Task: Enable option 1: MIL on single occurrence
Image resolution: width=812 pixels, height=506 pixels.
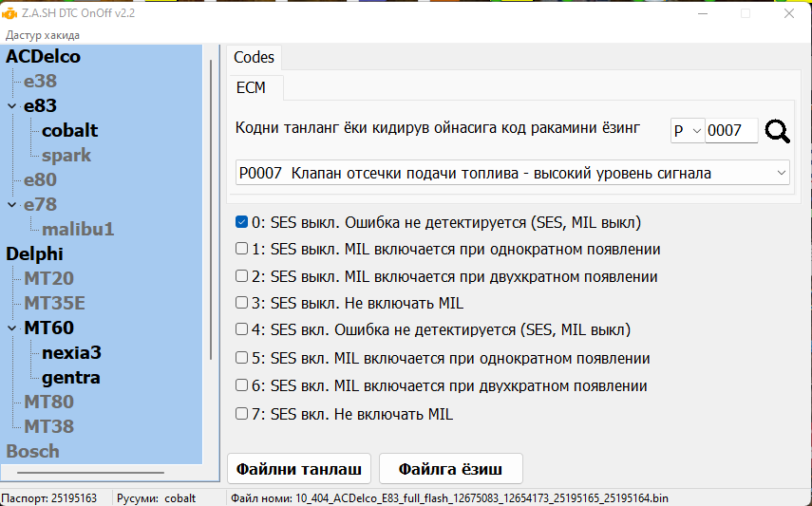Action: pyautogui.click(x=242, y=250)
